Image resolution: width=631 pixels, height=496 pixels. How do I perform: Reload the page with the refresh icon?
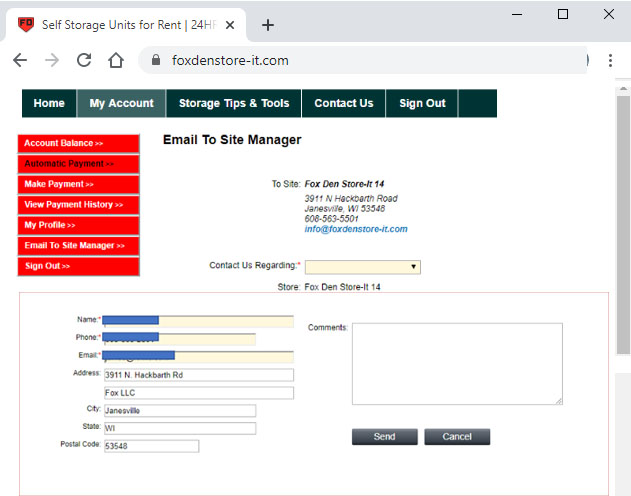(84, 60)
